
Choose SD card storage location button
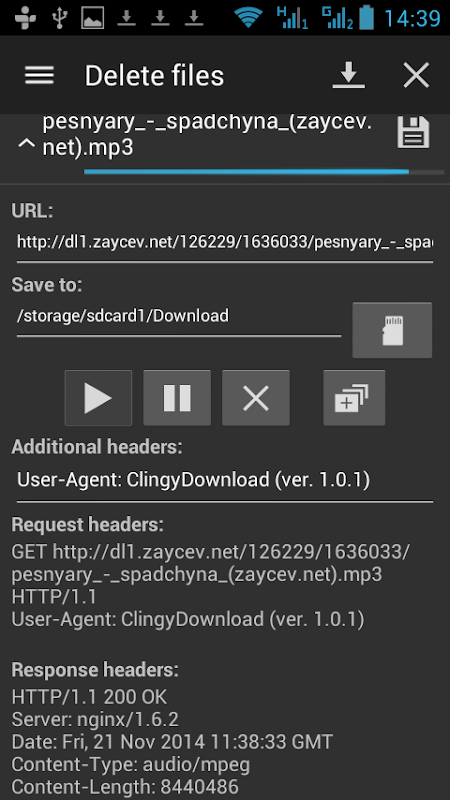coord(392,330)
